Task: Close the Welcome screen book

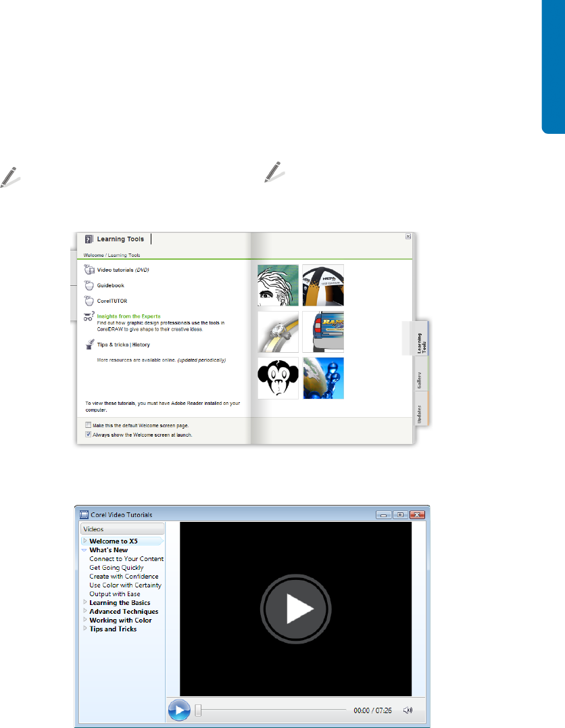Action: tap(408, 237)
